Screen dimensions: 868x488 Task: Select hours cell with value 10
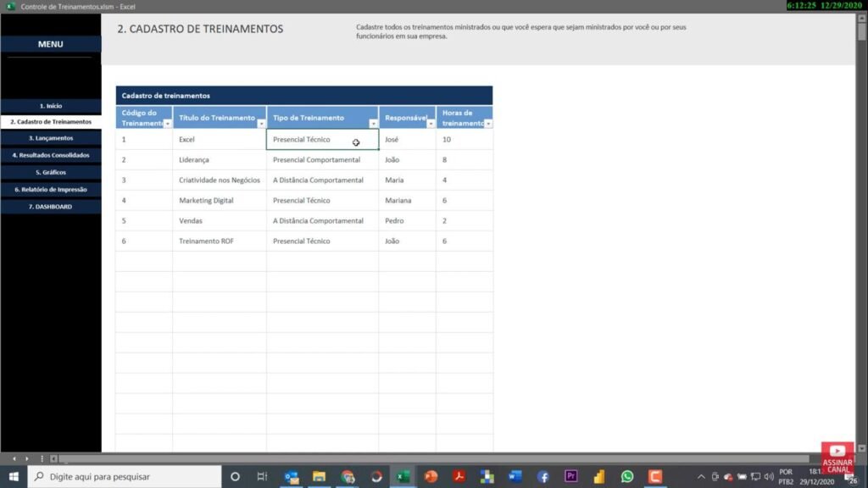465,140
